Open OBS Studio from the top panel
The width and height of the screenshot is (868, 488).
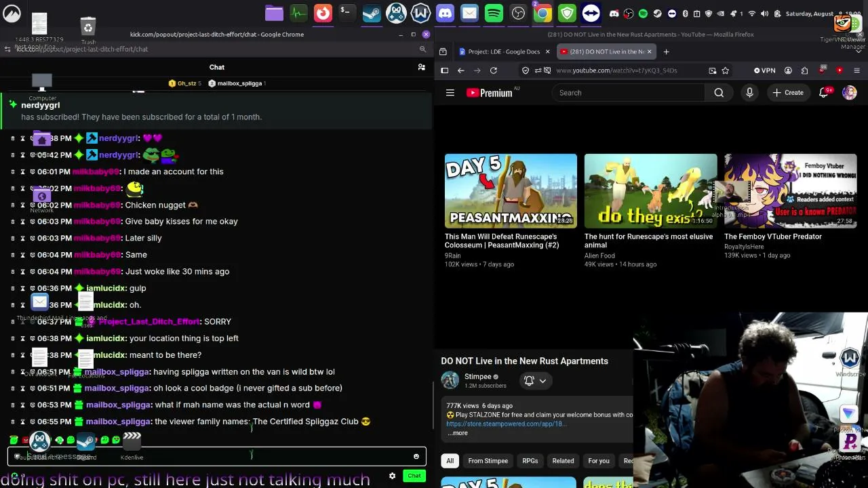pos(518,13)
